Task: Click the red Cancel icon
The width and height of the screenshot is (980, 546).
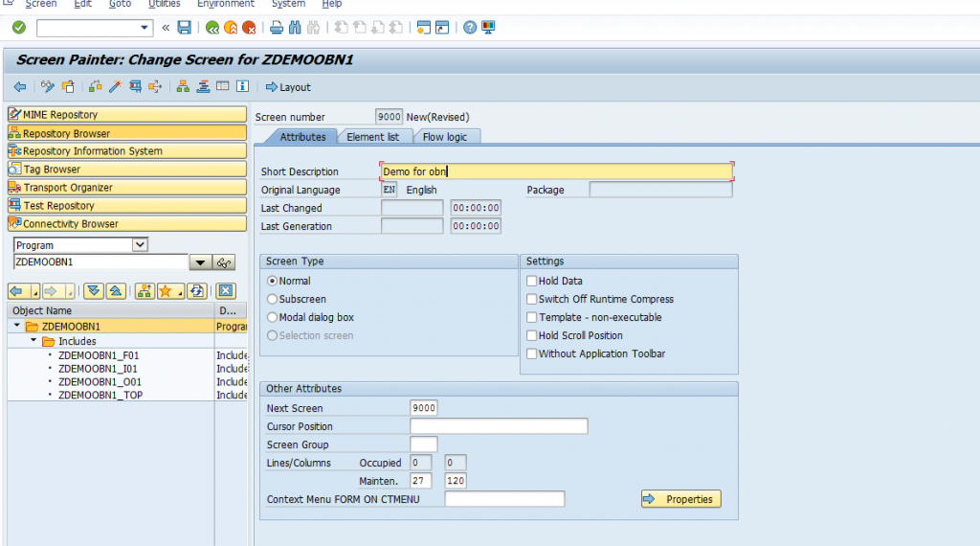Action: pyautogui.click(x=249, y=28)
